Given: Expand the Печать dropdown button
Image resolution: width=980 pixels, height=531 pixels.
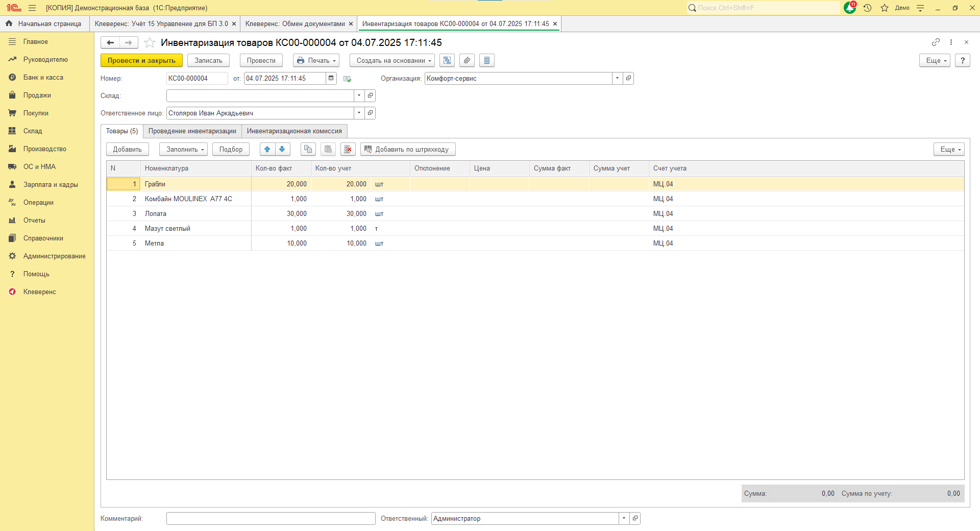Looking at the screenshot, I should [316, 60].
